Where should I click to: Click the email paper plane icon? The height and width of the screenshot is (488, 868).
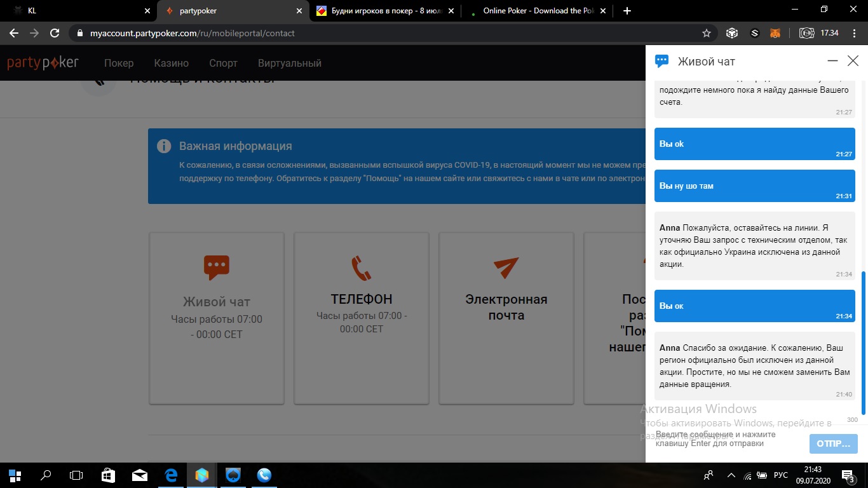pos(506,268)
